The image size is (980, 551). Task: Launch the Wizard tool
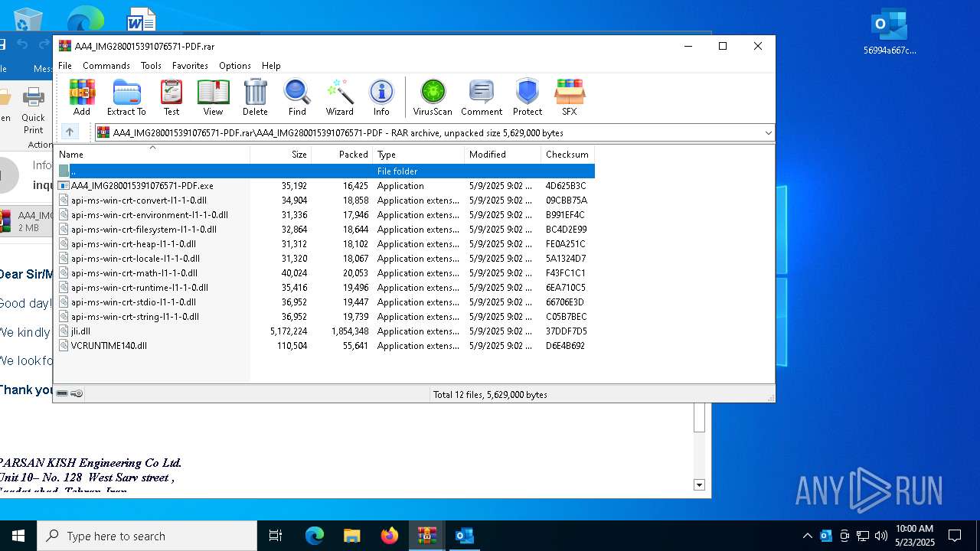click(x=339, y=97)
